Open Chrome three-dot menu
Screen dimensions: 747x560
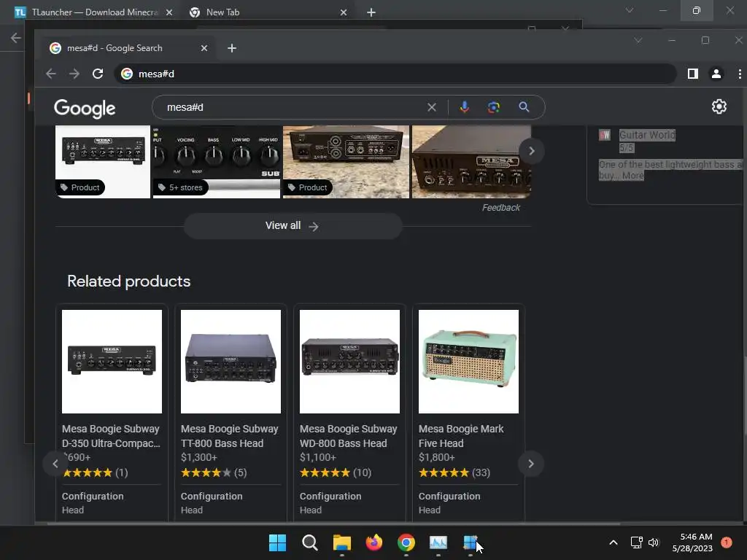pos(740,74)
